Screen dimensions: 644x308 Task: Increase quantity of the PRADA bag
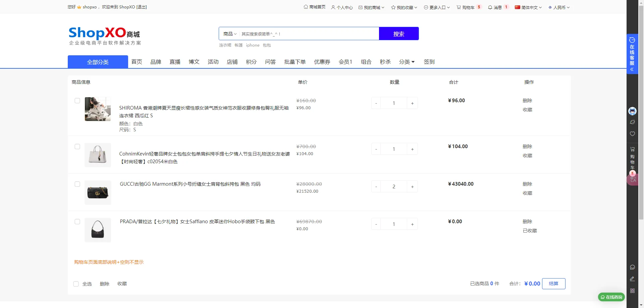[x=412, y=224]
